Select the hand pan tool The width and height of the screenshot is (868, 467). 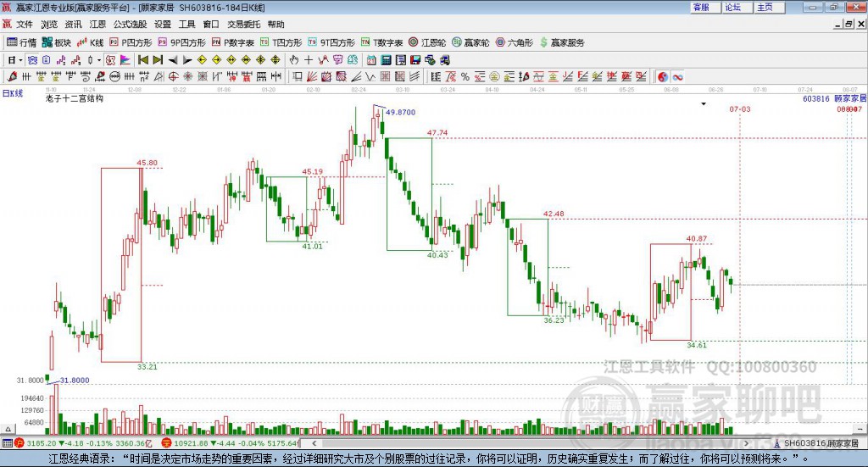(x=294, y=60)
